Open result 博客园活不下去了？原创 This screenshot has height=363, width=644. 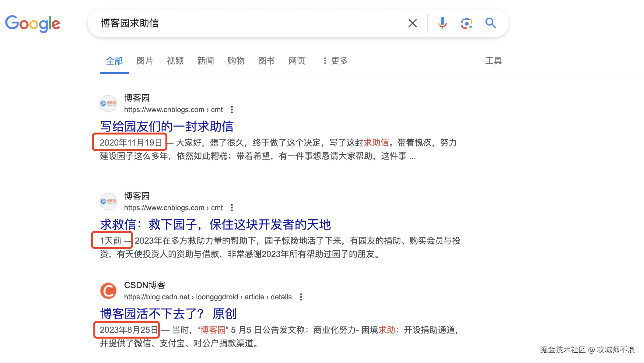tap(168, 314)
